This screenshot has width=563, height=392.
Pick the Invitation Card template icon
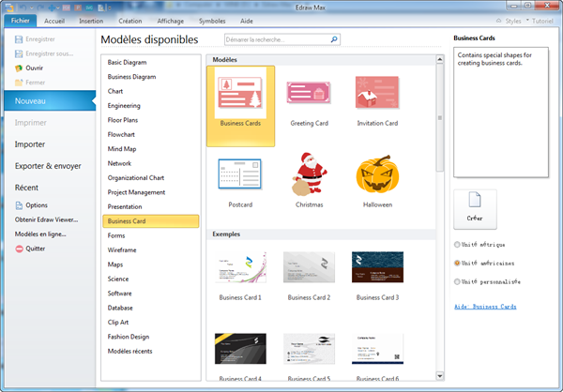(376, 95)
